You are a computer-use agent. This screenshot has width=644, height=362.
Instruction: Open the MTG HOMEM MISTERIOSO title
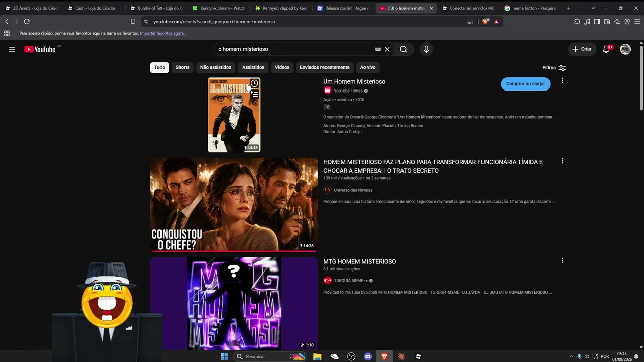point(360,262)
